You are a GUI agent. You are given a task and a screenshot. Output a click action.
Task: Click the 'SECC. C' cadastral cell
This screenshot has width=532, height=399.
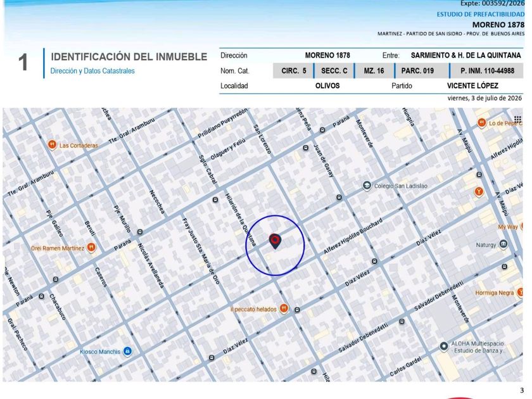[x=334, y=71]
